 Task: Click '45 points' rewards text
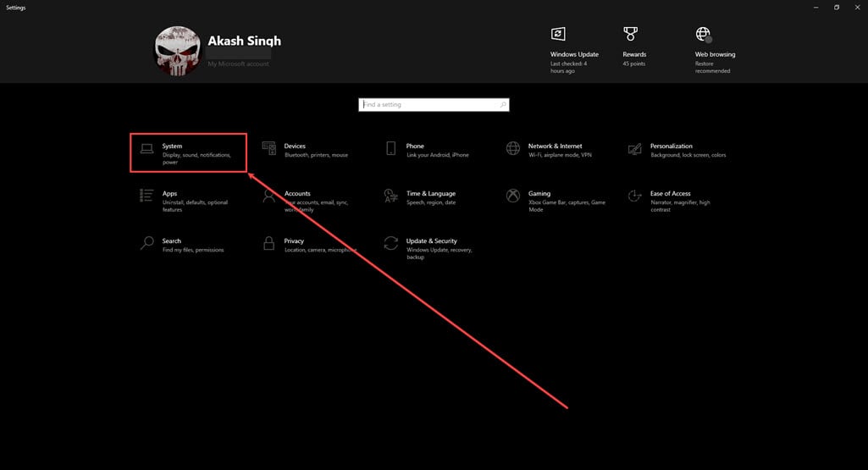point(633,64)
